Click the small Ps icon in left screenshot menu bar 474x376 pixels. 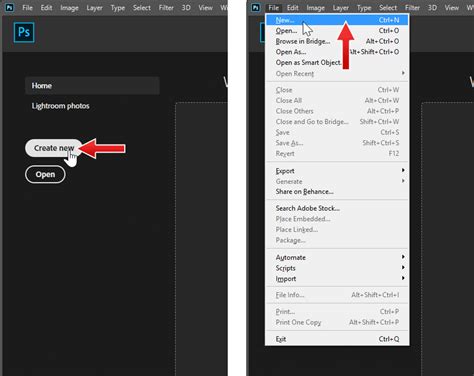point(9,7)
